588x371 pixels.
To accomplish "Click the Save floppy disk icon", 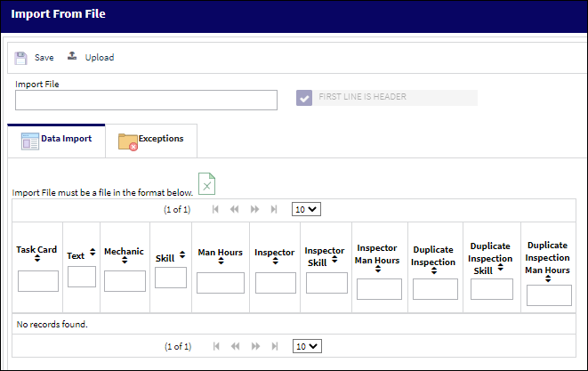I will [20, 58].
